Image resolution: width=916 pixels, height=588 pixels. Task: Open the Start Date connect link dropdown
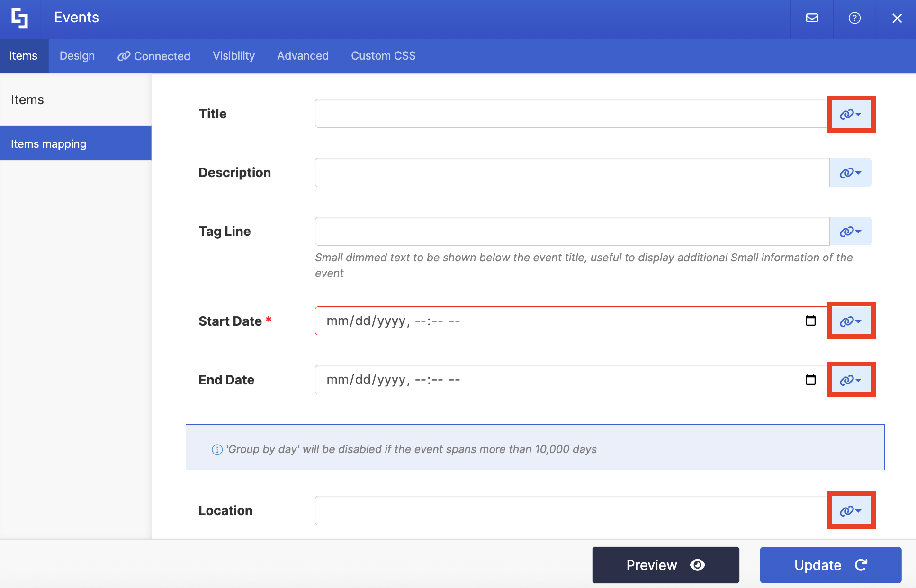click(851, 321)
